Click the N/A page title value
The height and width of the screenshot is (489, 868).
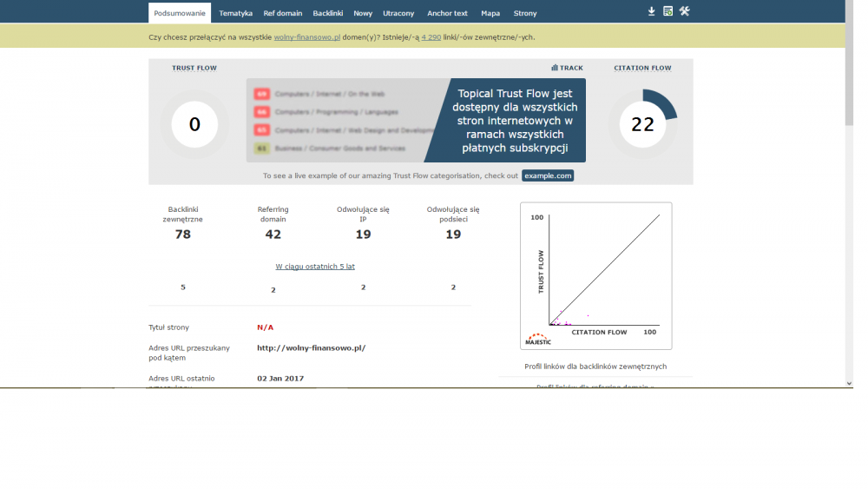tap(265, 327)
